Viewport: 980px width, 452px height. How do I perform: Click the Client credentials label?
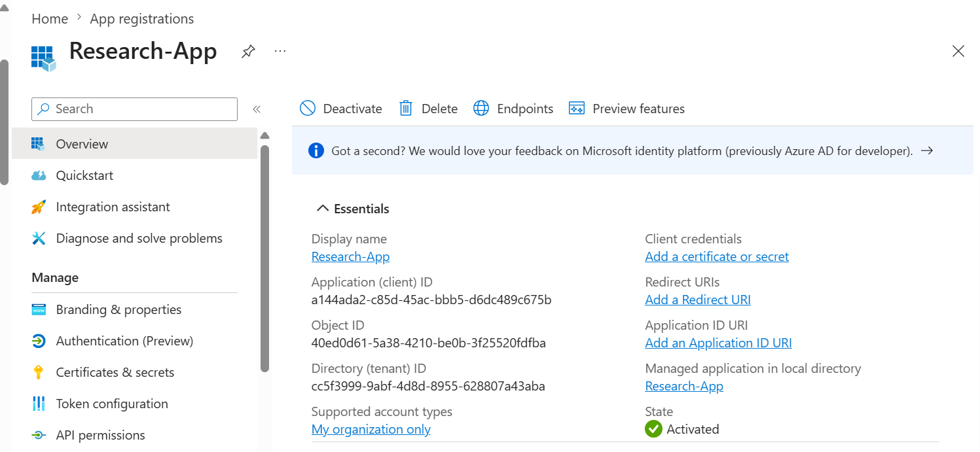coord(693,239)
